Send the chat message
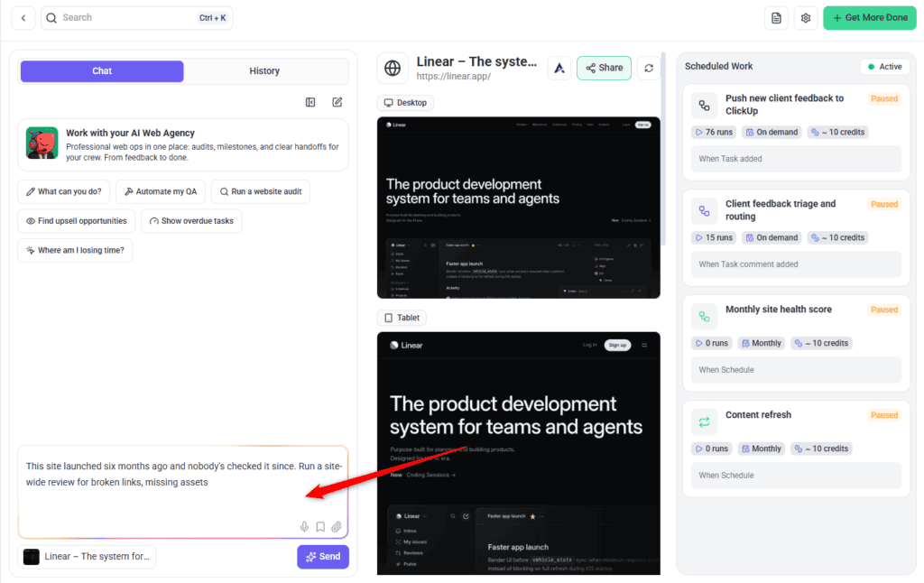 pos(323,557)
